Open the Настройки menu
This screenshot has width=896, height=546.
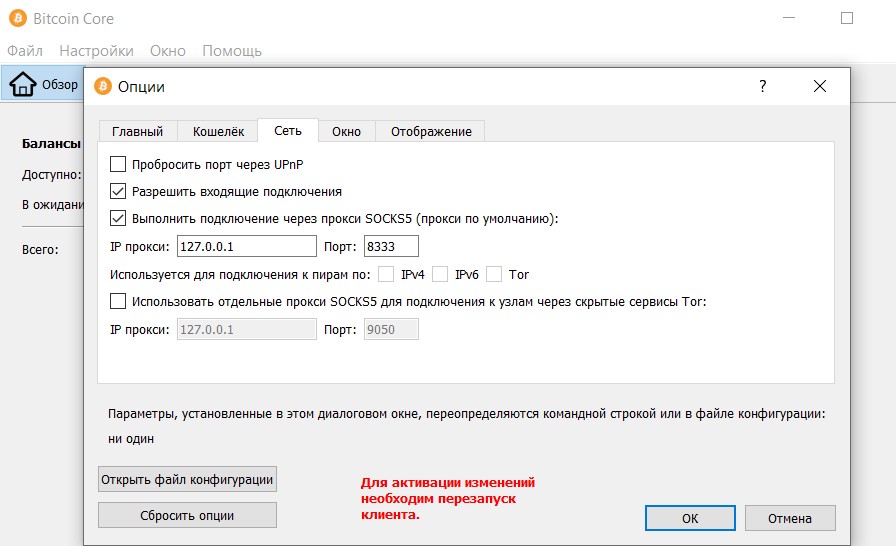(97, 51)
